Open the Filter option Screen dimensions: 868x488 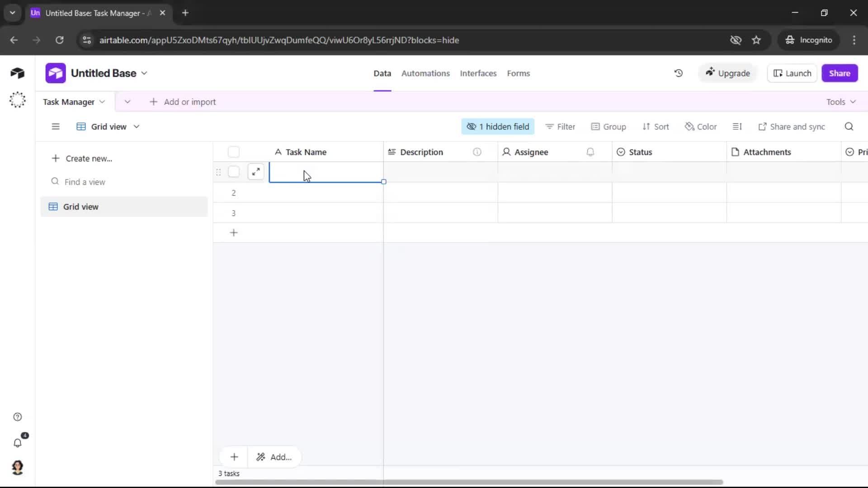pos(560,127)
